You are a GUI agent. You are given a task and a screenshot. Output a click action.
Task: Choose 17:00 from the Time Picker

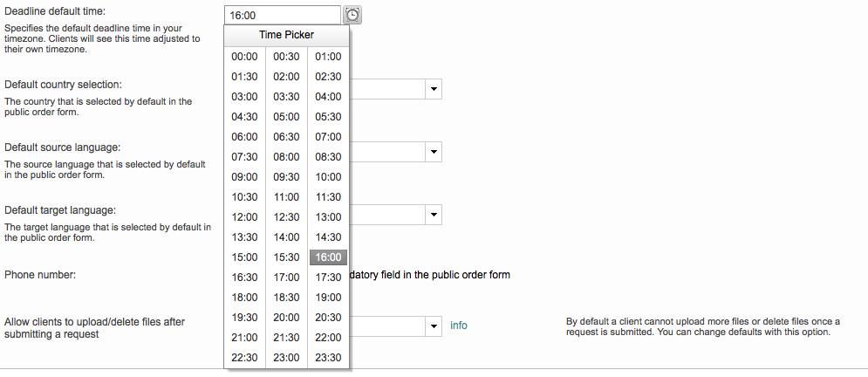coord(286,278)
